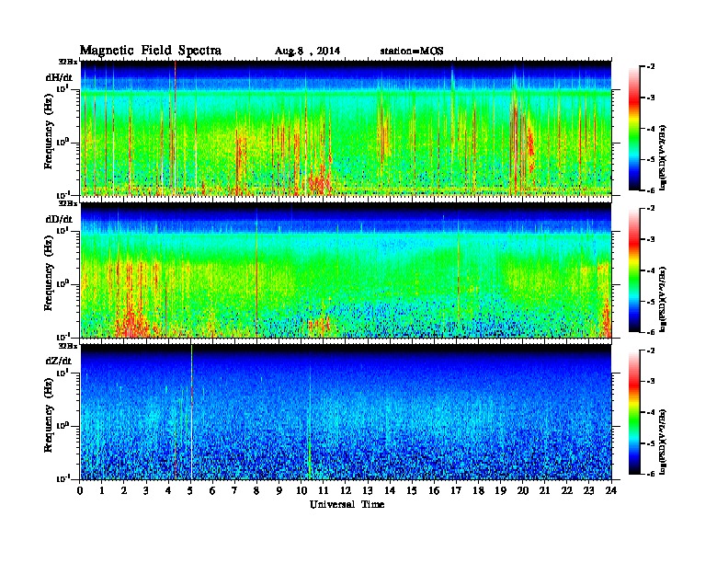Click hour 22 tick label on time axis
This screenshot has height=563, width=728.
pos(567,491)
